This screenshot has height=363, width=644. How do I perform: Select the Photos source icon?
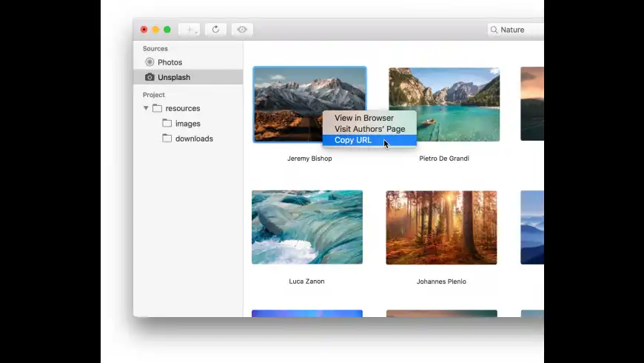(150, 62)
